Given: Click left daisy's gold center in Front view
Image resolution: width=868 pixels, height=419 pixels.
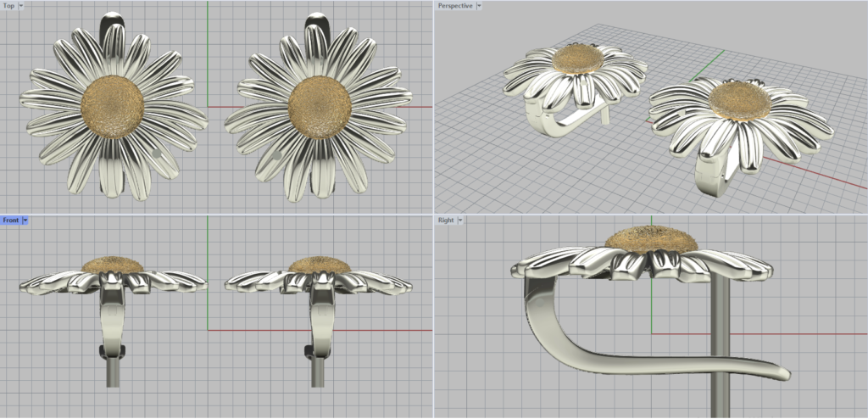Looking at the screenshot, I should 113,264.
